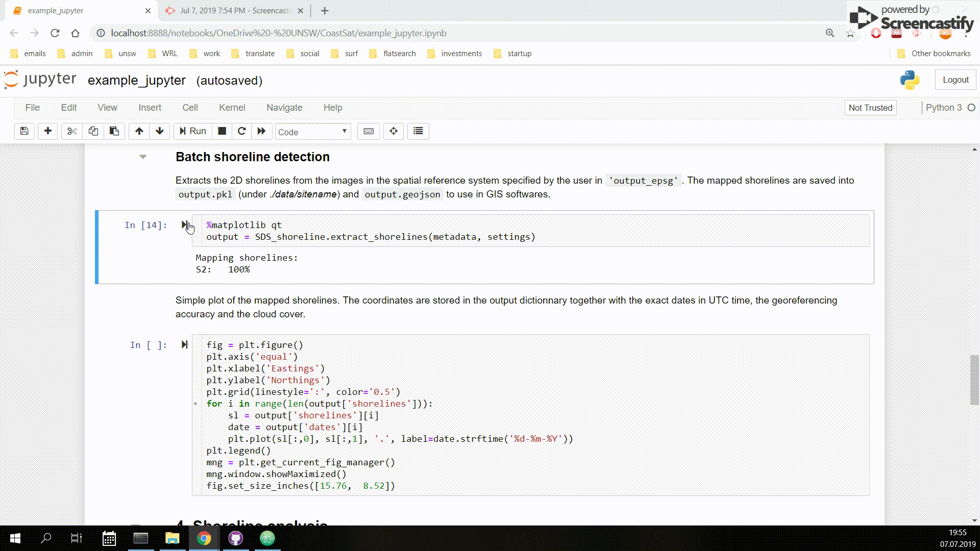This screenshot has width=980, height=551.
Task: Collapse the Batch shoreline detection heading
Action: [143, 157]
